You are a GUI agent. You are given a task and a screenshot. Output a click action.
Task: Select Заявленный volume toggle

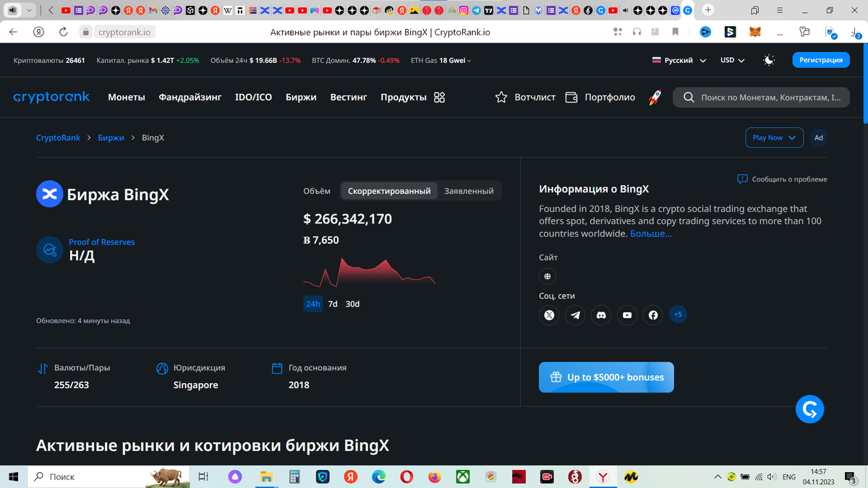469,191
